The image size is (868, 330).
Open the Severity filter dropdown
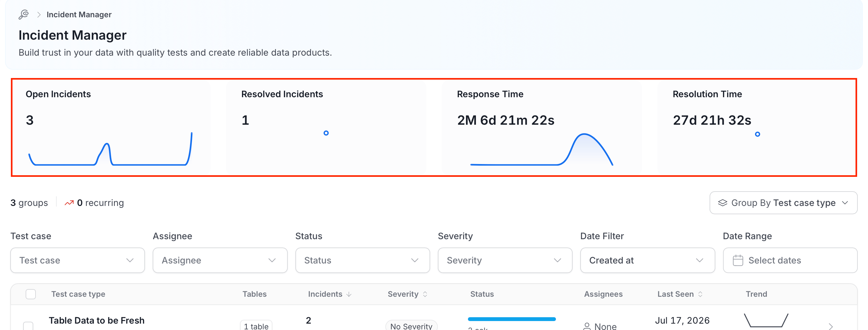pyautogui.click(x=505, y=260)
